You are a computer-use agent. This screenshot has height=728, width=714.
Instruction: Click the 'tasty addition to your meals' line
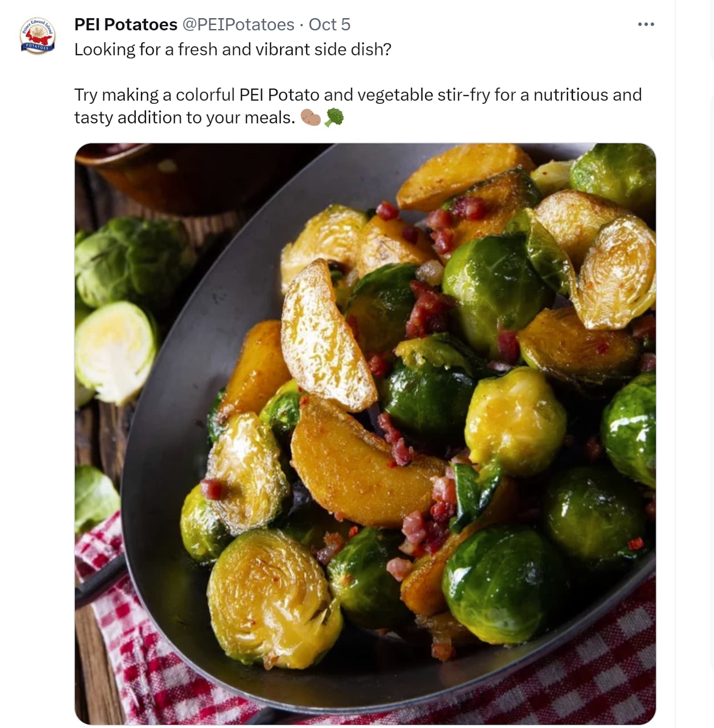point(184,117)
